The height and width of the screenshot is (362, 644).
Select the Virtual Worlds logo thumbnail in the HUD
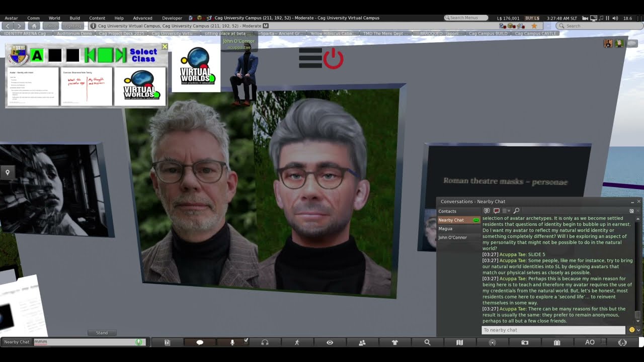[140, 86]
